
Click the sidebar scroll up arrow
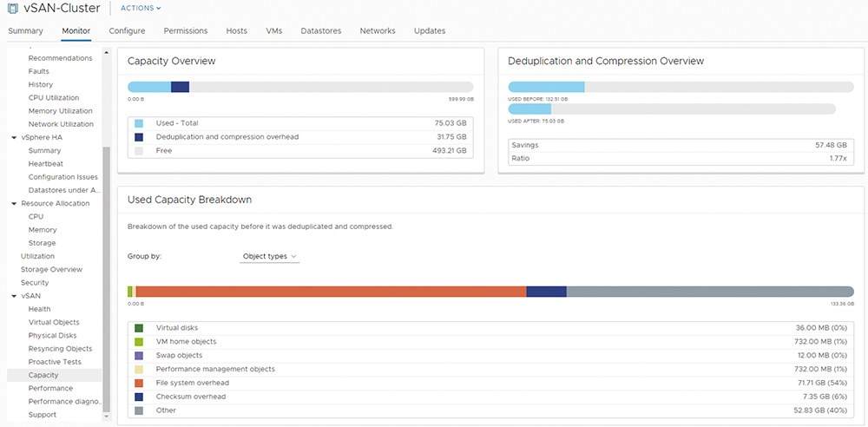pyautogui.click(x=107, y=53)
